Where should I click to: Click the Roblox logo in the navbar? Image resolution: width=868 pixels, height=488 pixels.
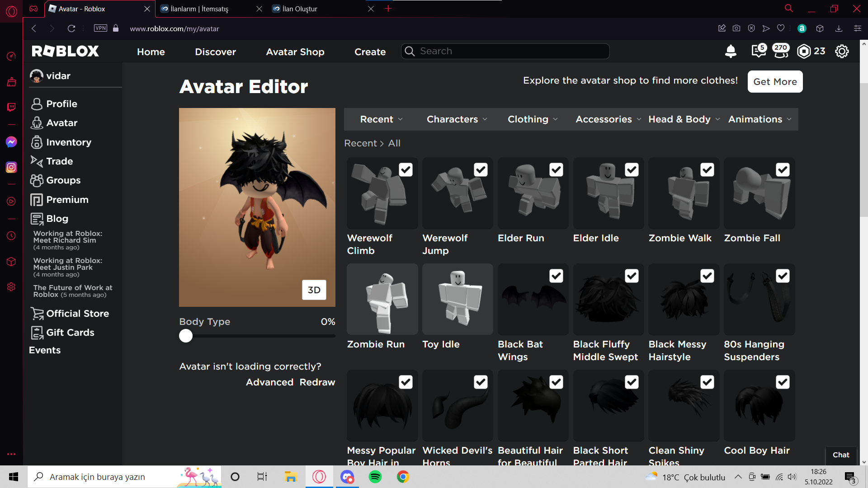coord(65,51)
